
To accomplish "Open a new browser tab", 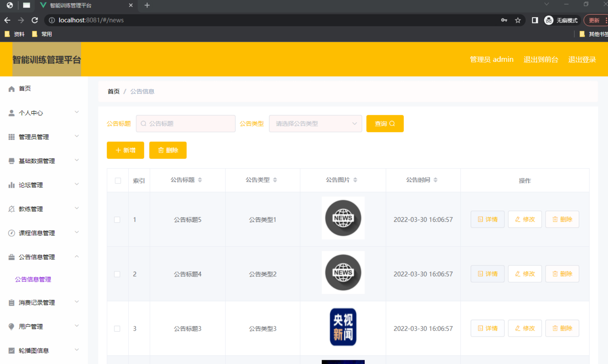I will [147, 5].
